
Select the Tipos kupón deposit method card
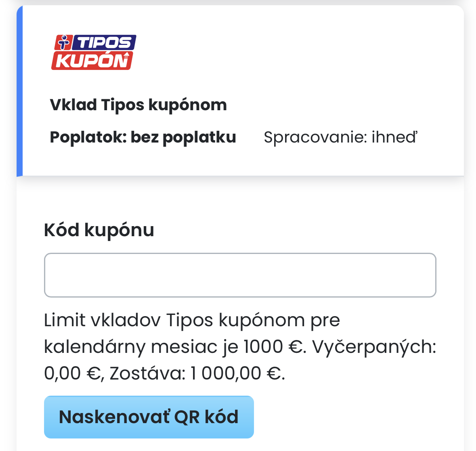pos(242,91)
